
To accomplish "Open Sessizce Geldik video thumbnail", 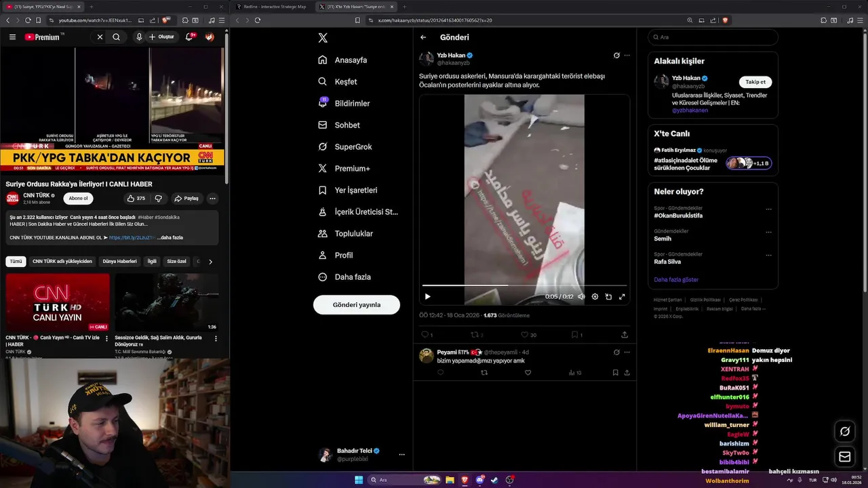I will pyautogui.click(x=167, y=302).
